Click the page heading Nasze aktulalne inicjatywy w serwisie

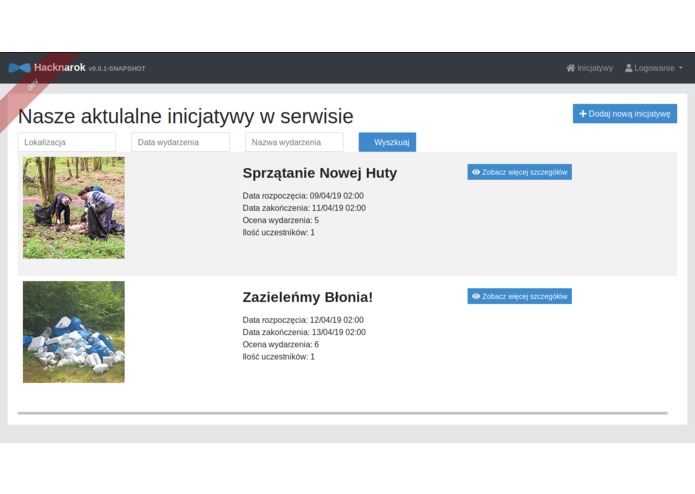186,117
